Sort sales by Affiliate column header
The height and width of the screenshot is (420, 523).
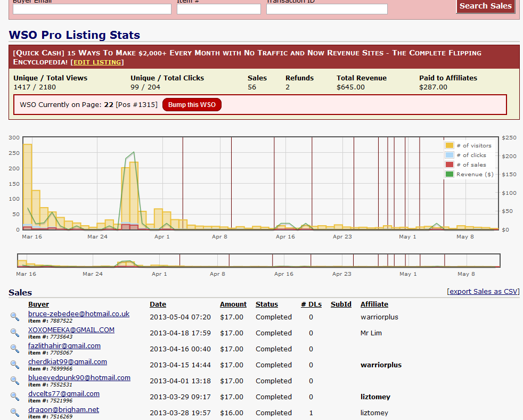point(374,304)
